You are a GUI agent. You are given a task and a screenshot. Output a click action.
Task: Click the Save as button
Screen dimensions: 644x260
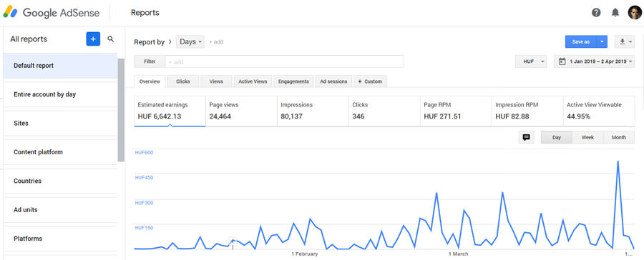coord(581,41)
